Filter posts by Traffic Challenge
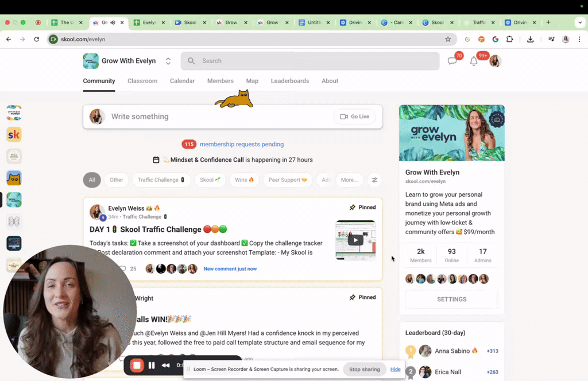The image size is (588, 381). [161, 180]
